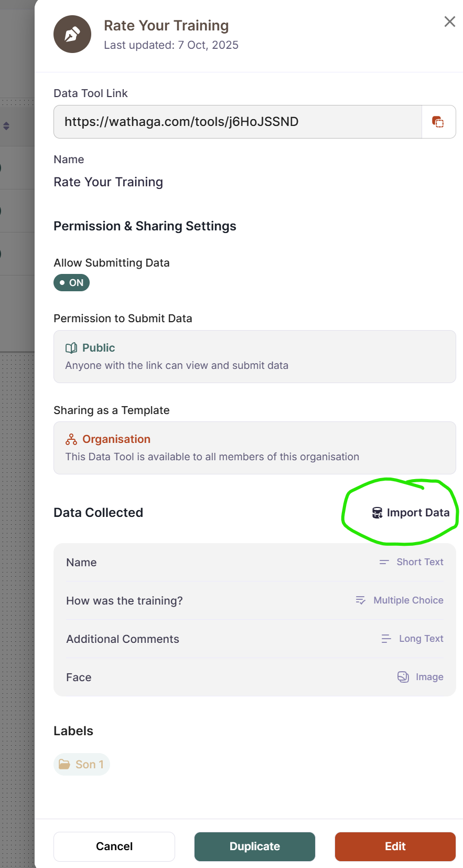
Task: Click the Organisation hierarchy icon
Action: coord(71,439)
